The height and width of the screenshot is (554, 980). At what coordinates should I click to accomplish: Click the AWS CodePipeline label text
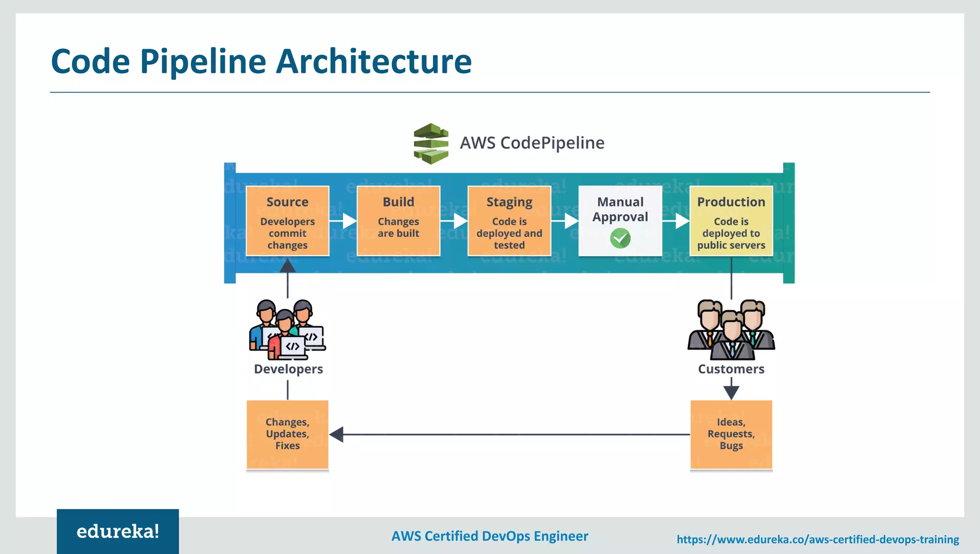(x=532, y=143)
